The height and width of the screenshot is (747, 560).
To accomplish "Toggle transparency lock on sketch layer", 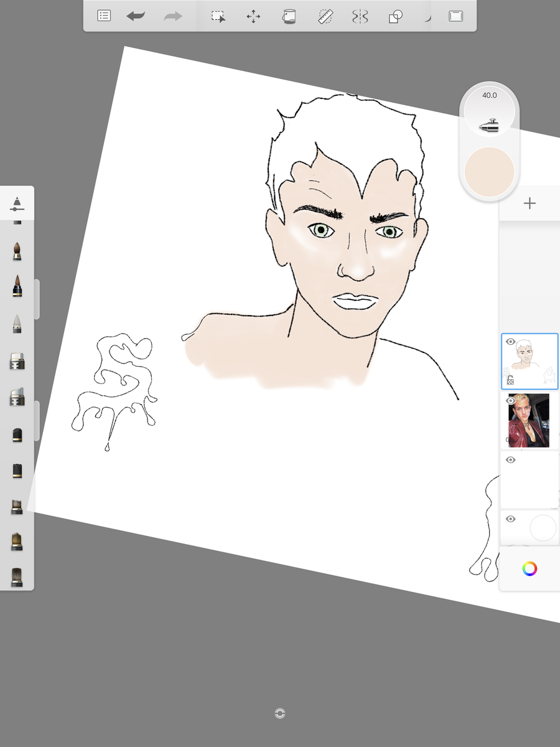I will click(x=510, y=380).
